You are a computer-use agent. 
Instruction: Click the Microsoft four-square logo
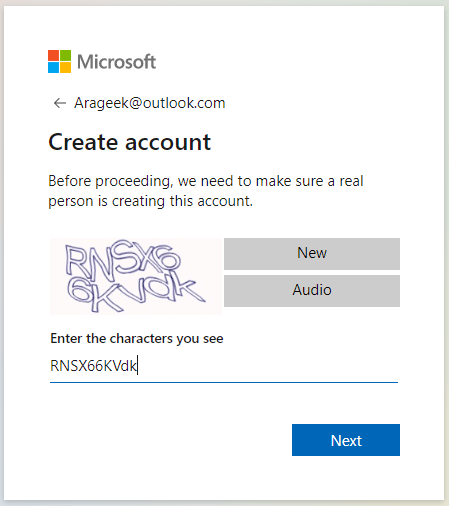(x=59, y=61)
